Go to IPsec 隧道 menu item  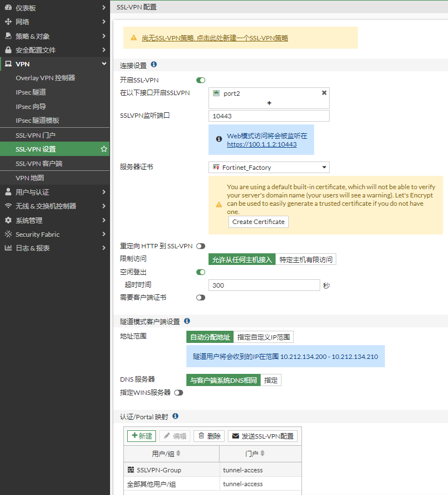31,92
